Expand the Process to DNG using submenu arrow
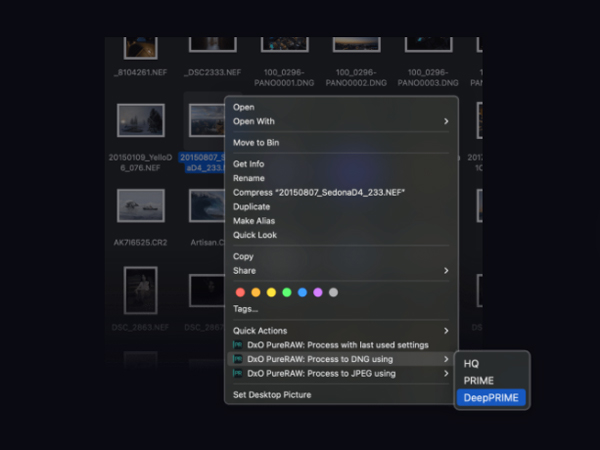The height and width of the screenshot is (450, 600). (x=446, y=359)
